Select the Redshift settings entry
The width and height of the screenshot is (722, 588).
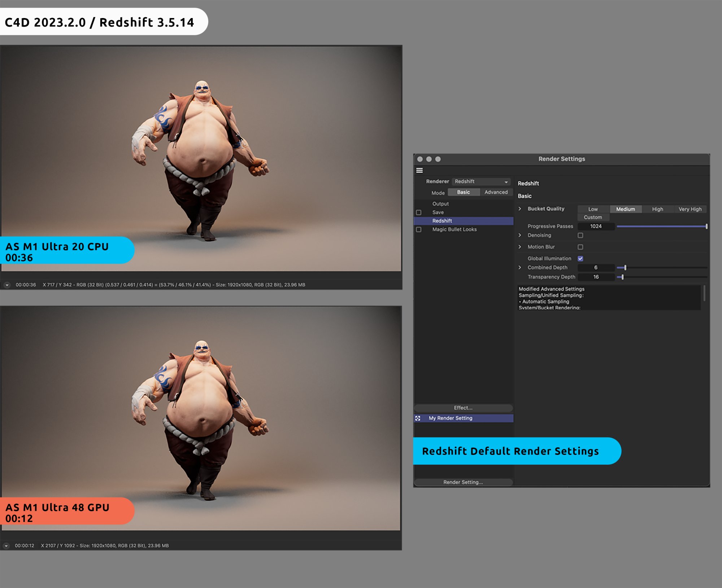point(464,221)
